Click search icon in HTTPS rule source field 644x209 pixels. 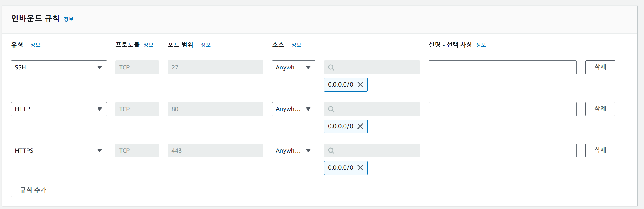[331, 151]
